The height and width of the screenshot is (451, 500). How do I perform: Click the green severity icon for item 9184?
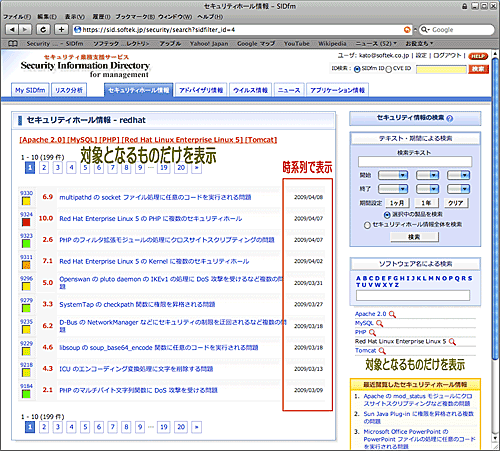coord(26,394)
